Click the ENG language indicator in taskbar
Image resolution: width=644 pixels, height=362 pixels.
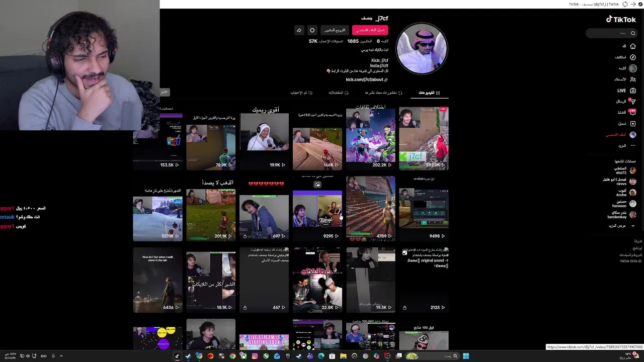point(44,356)
